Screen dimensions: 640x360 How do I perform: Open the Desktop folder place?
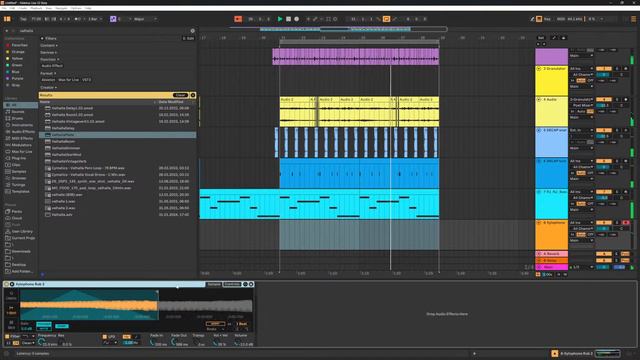(x=20, y=264)
